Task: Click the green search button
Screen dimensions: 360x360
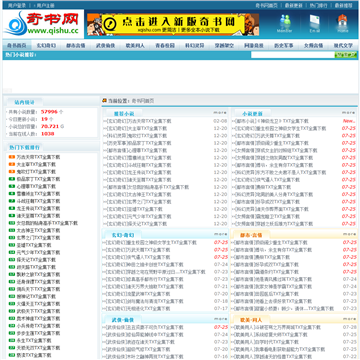Action: click(x=346, y=55)
